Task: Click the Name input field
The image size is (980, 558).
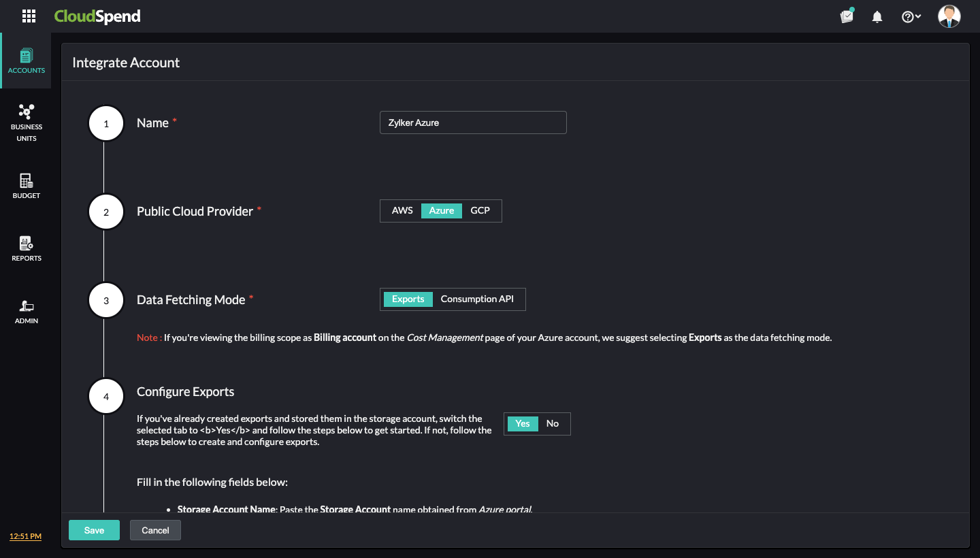Action: click(473, 122)
